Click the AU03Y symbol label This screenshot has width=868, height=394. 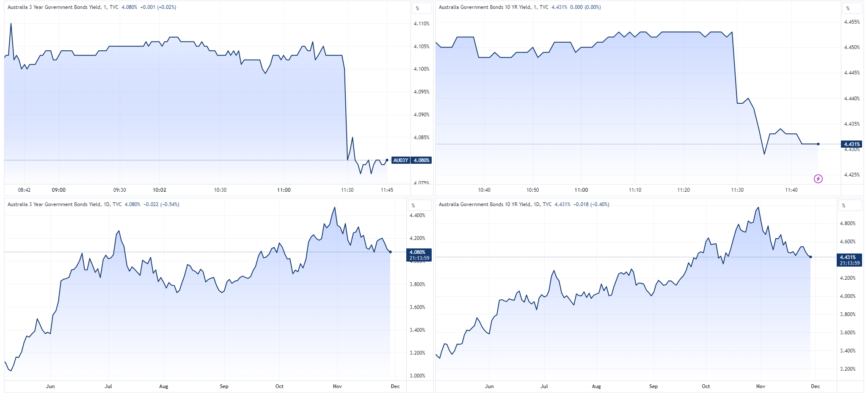400,160
